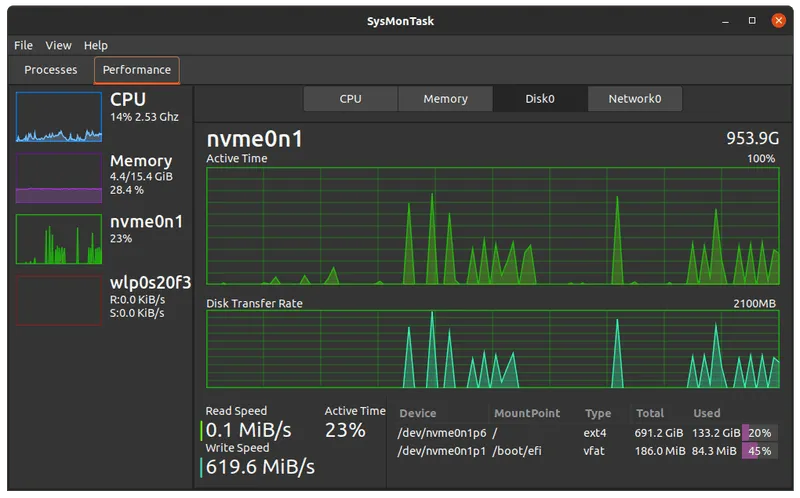Click the 20% disk usage bar
This screenshot has width=800, height=498.
tap(759, 433)
